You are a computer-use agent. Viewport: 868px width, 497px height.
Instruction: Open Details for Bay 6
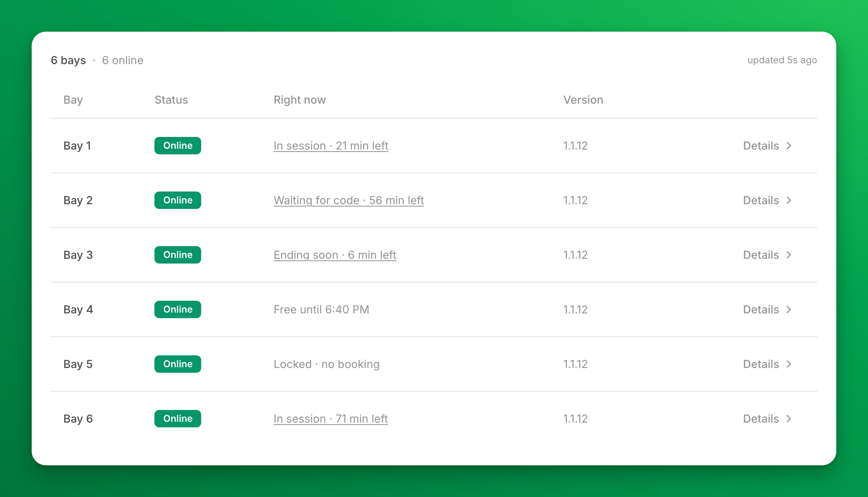click(x=767, y=419)
